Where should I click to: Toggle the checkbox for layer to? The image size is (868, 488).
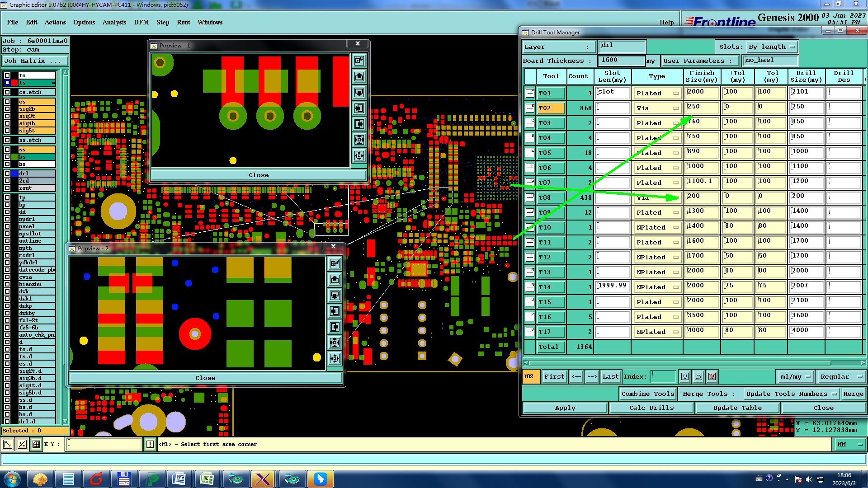pos(7,75)
